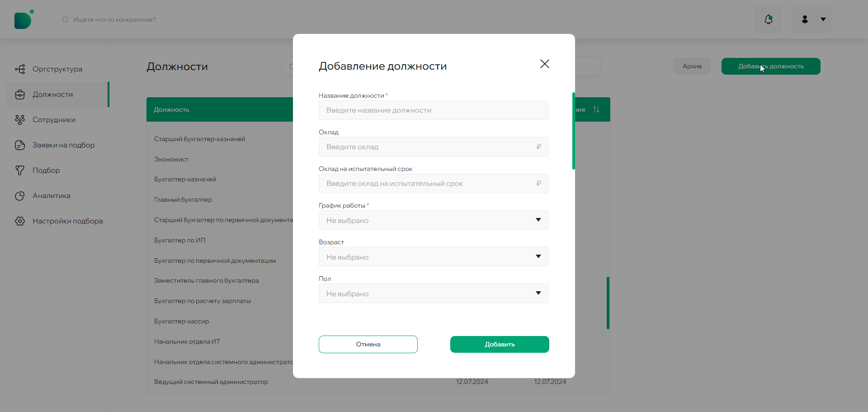Click the Архив button
This screenshot has width=868, height=412.
pos(692,66)
